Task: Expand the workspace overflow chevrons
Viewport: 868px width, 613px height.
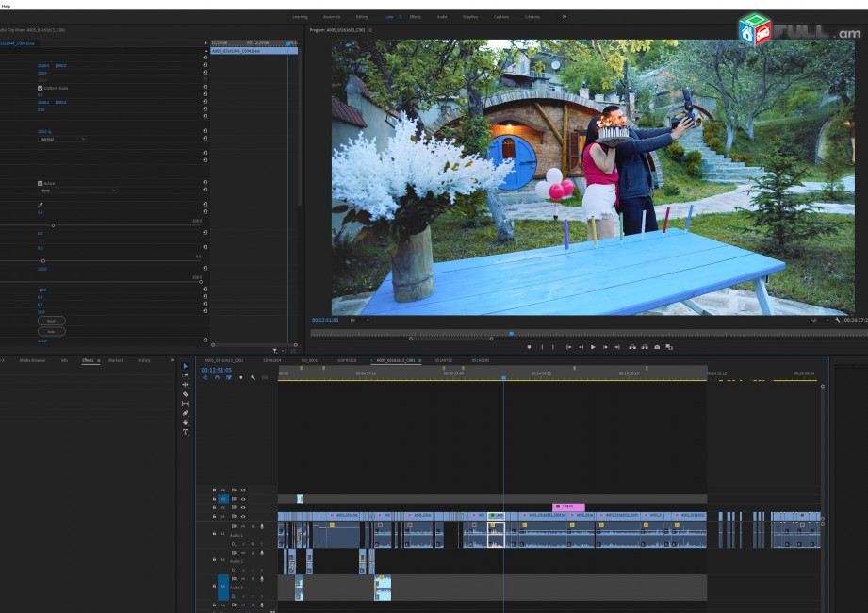Action: tap(565, 17)
